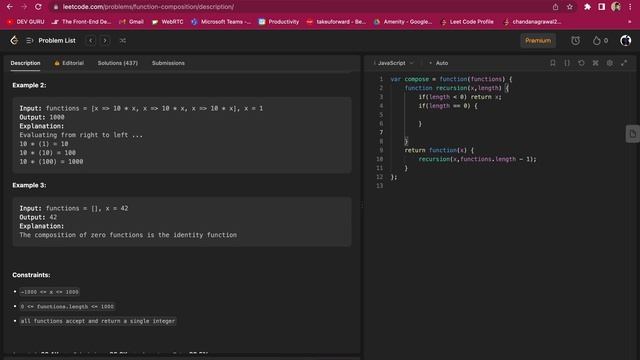View streak fire counter
Viewport: 640px width, 360px height.
click(x=600, y=41)
